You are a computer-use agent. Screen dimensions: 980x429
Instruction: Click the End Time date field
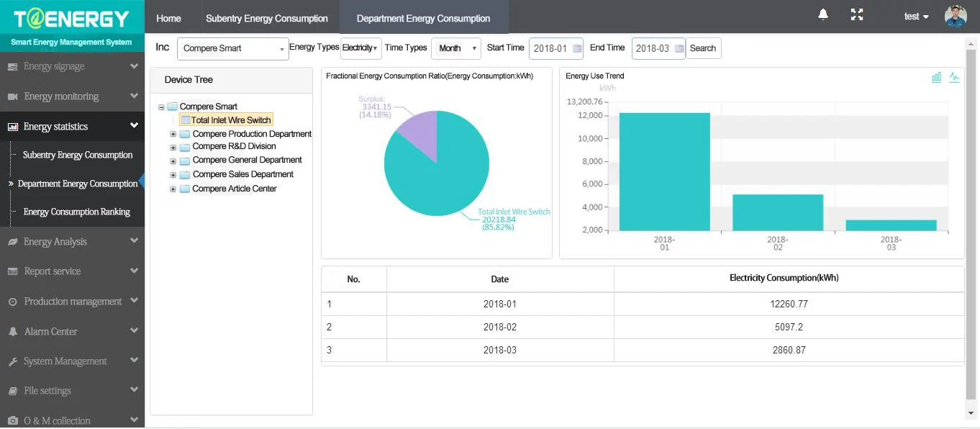658,48
